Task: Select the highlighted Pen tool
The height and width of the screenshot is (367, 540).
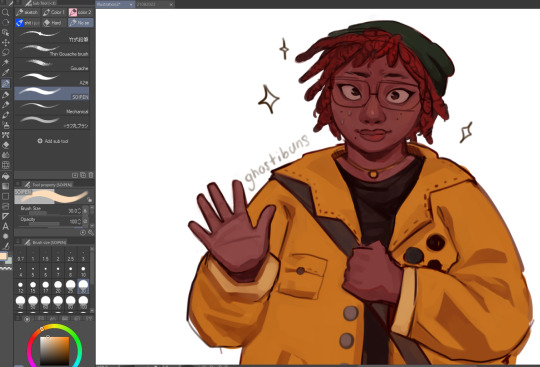Action: 6,83
